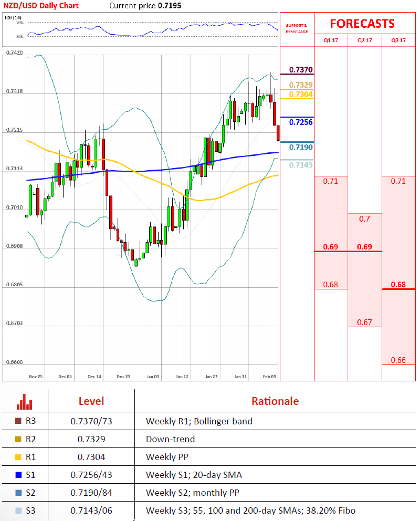Click the S2 steel blue swatch
The height and width of the screenshot is (521, 420).
pos(18,493)
